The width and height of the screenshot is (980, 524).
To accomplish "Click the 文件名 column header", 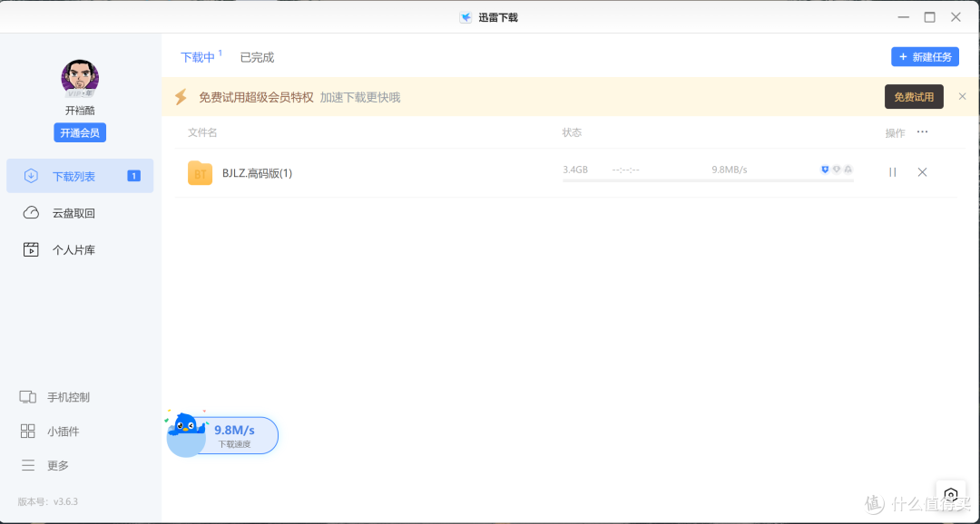I will click(x=202, y=132).
